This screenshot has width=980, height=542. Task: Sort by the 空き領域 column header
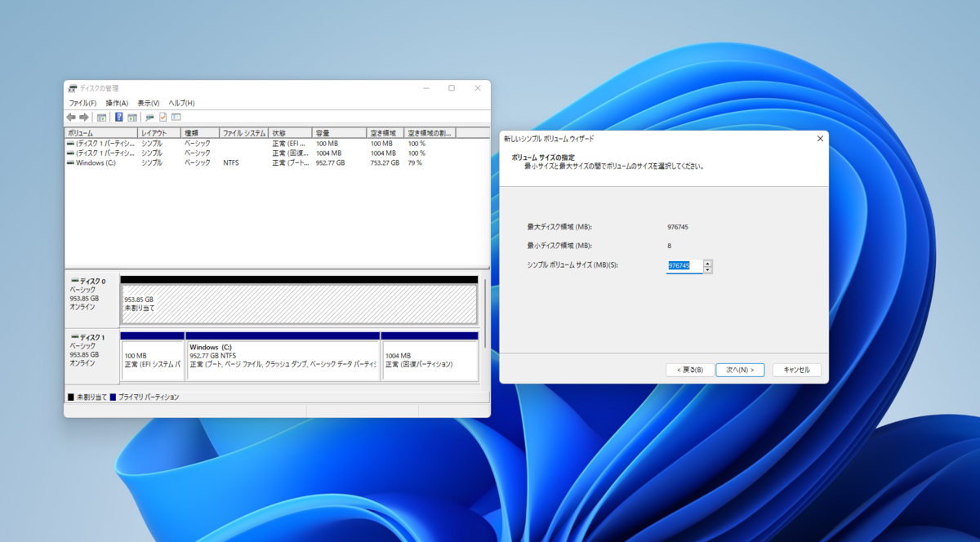(x=385, y=132)
